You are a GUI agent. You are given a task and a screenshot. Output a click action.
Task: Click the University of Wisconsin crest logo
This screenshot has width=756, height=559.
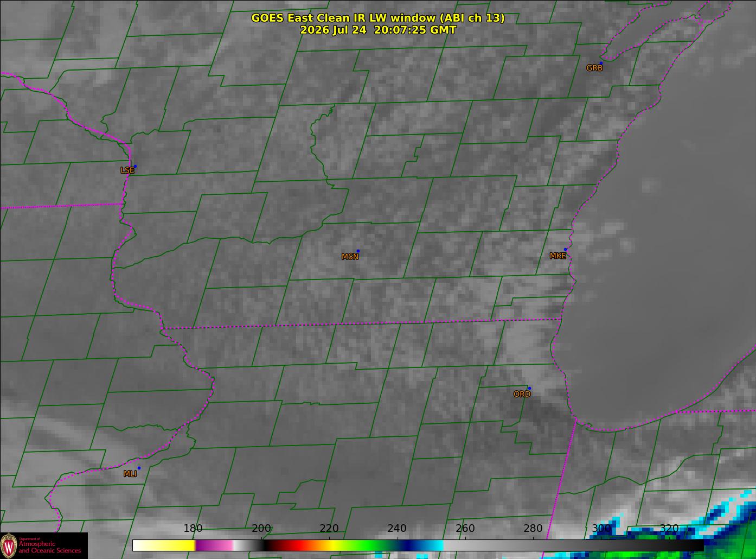click(x=9, y=545)
